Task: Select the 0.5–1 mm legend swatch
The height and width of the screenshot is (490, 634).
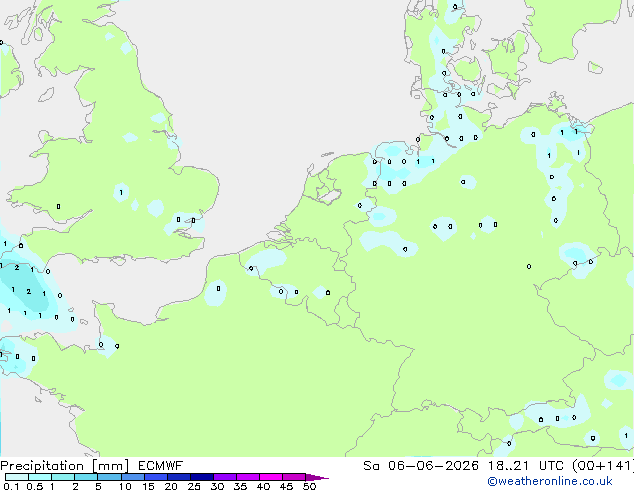Action: point(40,477)
